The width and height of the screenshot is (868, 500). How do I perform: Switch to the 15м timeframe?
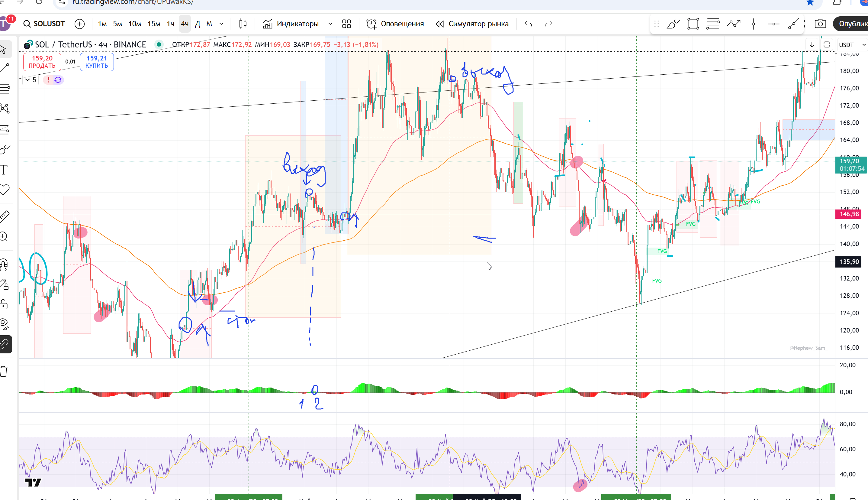coord(154,24)
